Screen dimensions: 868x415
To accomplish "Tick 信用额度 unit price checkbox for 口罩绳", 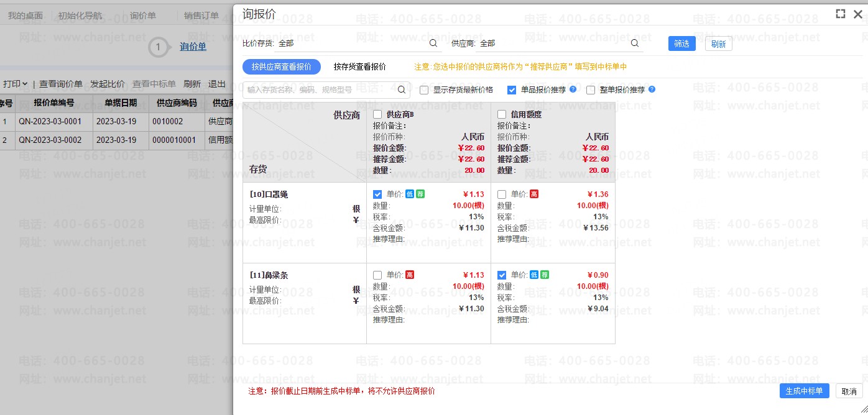I will (502, 194).
